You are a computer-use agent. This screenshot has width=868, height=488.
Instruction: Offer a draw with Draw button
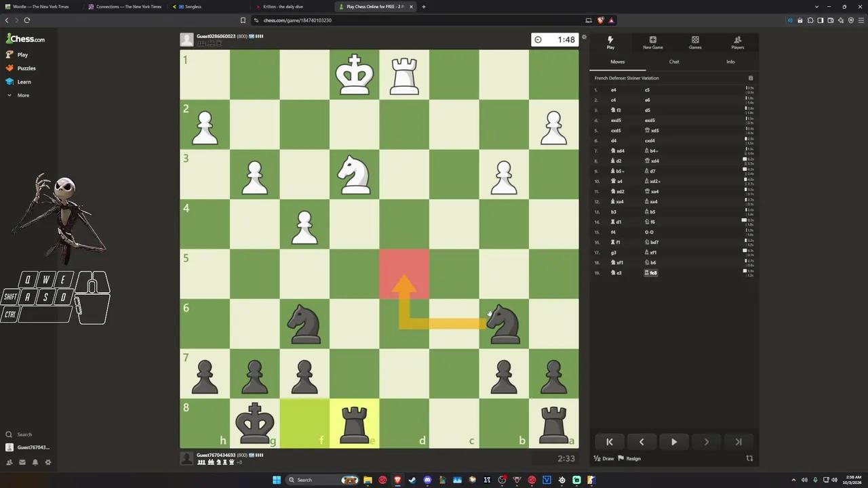[604, 459]
